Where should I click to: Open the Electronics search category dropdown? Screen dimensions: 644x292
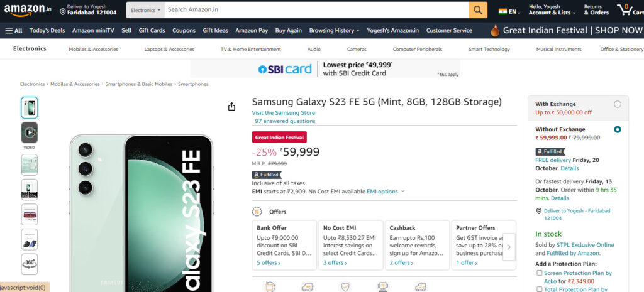coord(145,10)
